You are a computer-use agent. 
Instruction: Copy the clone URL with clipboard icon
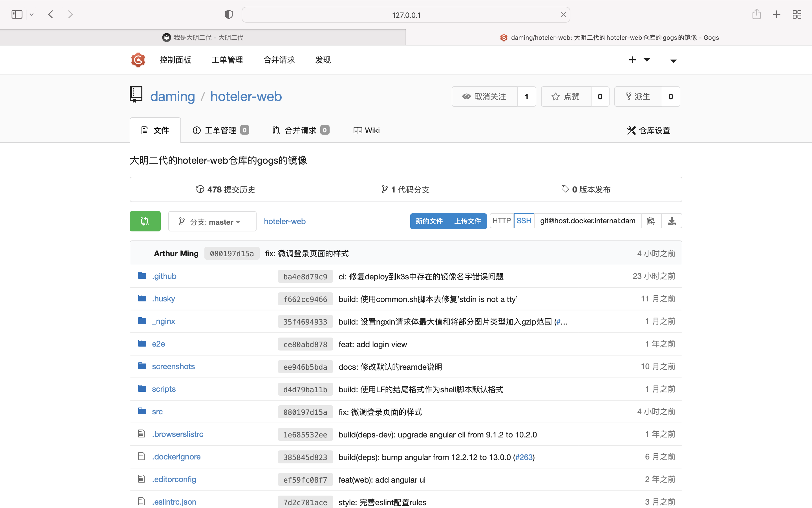click(x=651, y=221)
